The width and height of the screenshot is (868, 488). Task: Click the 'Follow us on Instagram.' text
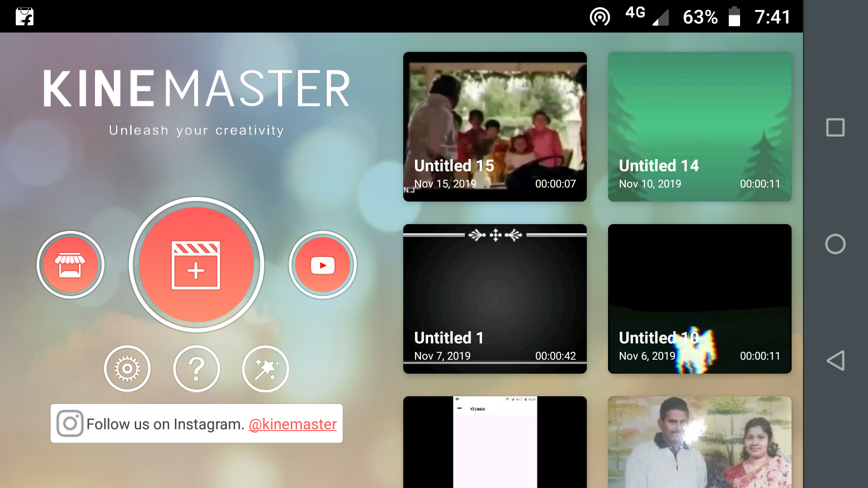point(165,424)
